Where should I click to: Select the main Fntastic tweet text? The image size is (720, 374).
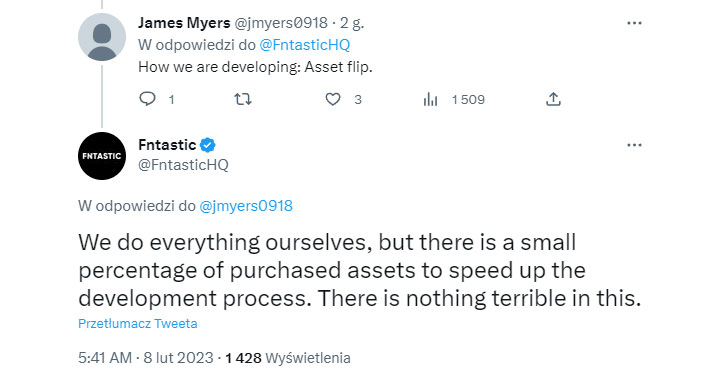tap(360, 270)
